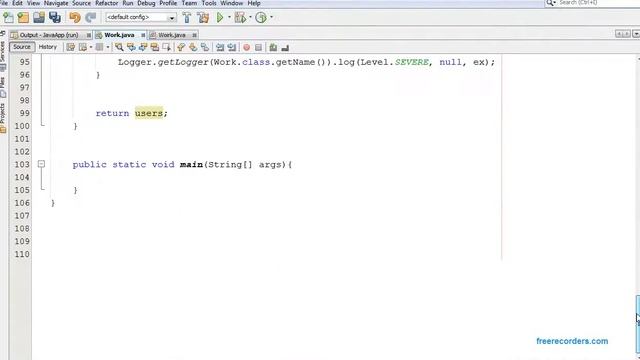
Task: Undo the last edit
Action: click(75, 18)
